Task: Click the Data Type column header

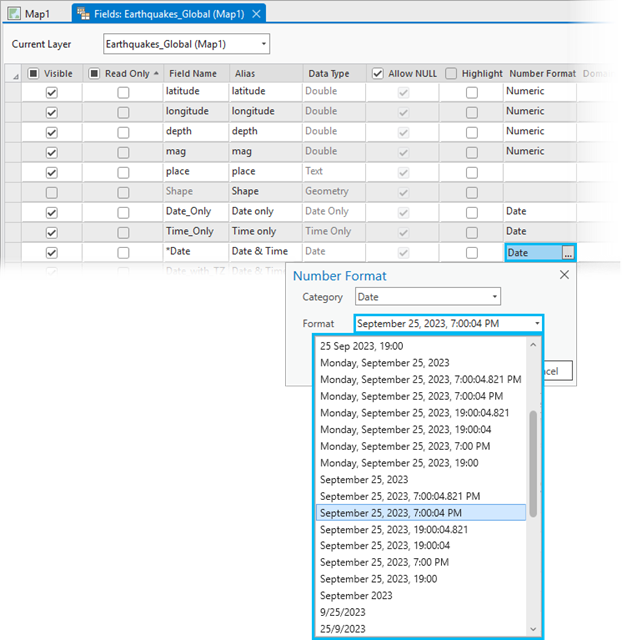Action: tap(328, 74)
